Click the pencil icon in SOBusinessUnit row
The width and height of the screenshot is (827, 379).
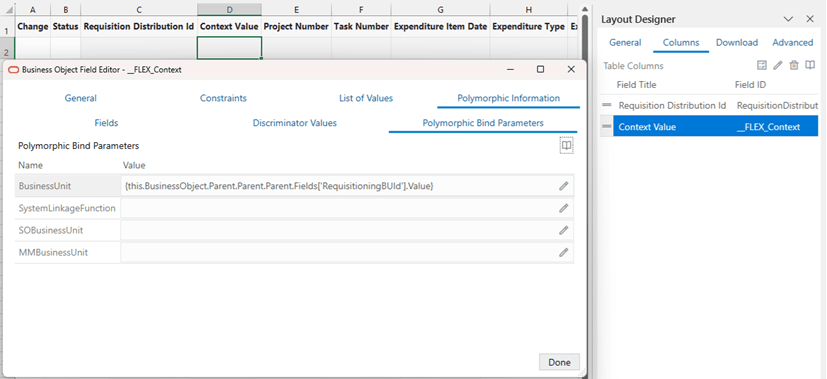click(563, 230)
